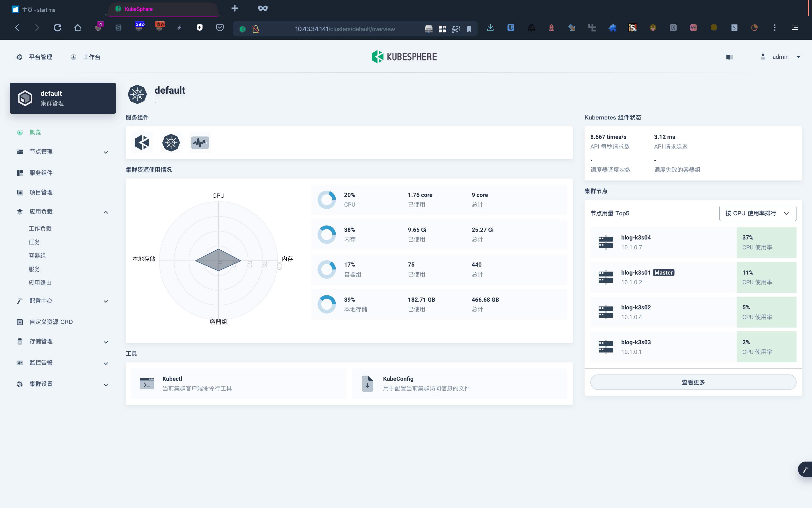Open 容器组 under 应用负载
Screen dimensions: 812x508
37,256
